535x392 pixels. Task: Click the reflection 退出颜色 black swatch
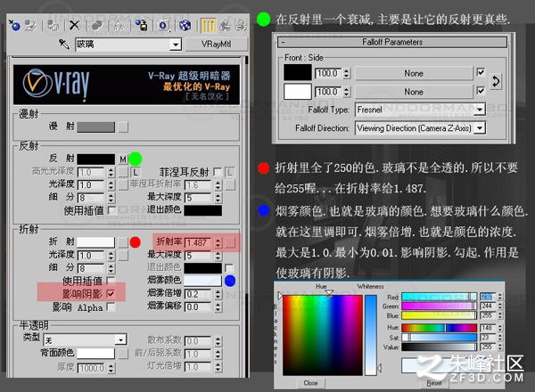(202, 210)
